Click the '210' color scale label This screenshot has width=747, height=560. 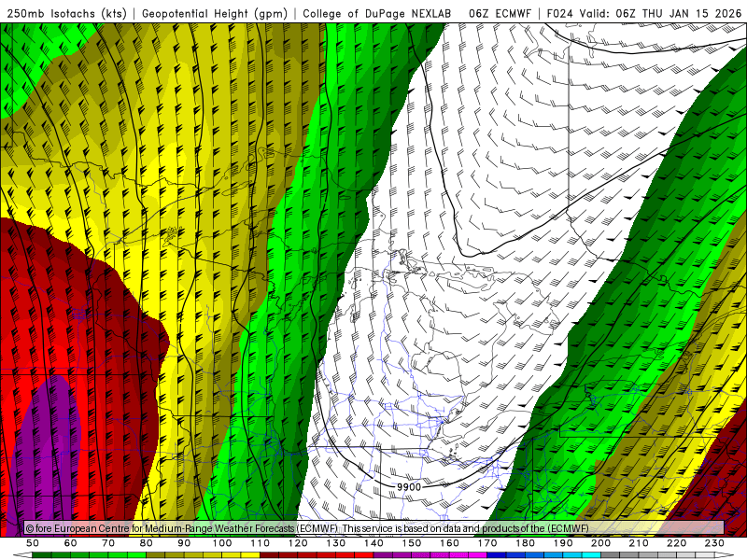tap(639, 543)
